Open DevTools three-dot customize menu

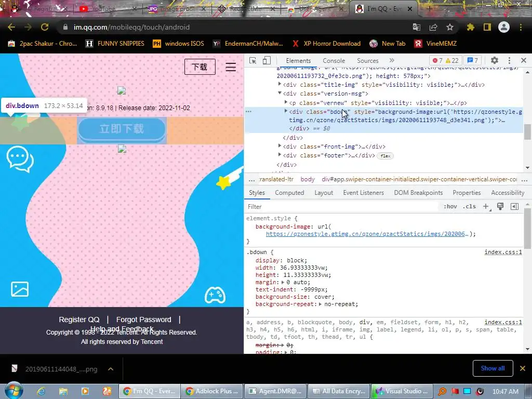pyautogui.click(x=509, y=60)
